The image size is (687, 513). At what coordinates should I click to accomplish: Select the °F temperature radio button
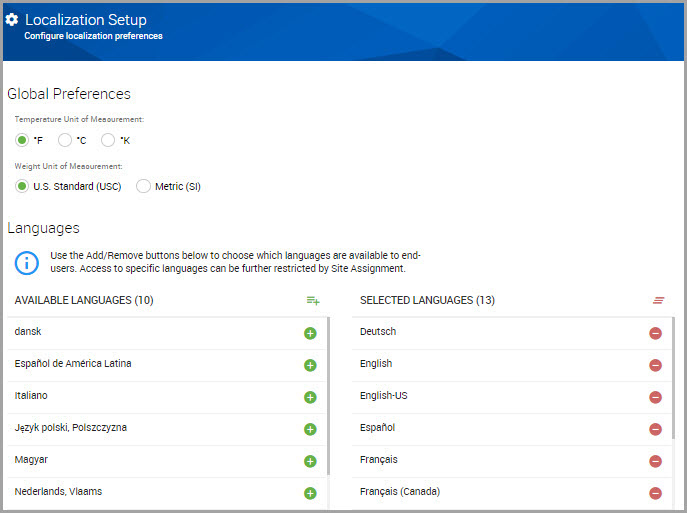(x=21, y=140)
